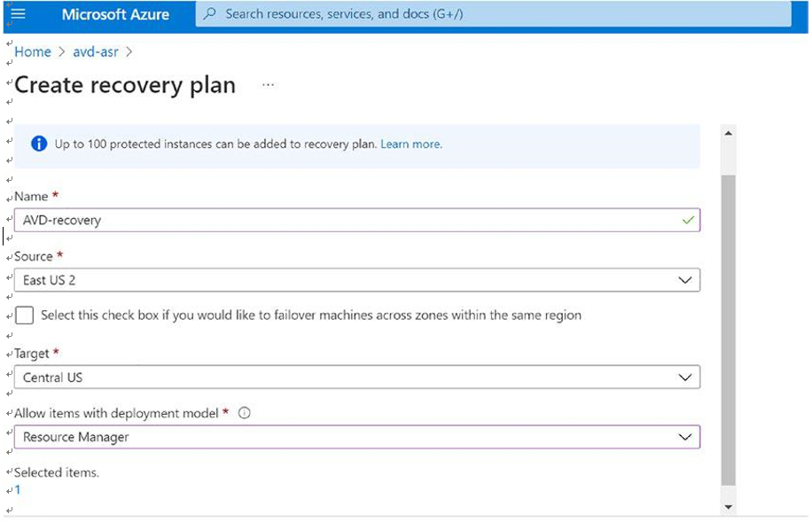Open the Learn more link

411,144
